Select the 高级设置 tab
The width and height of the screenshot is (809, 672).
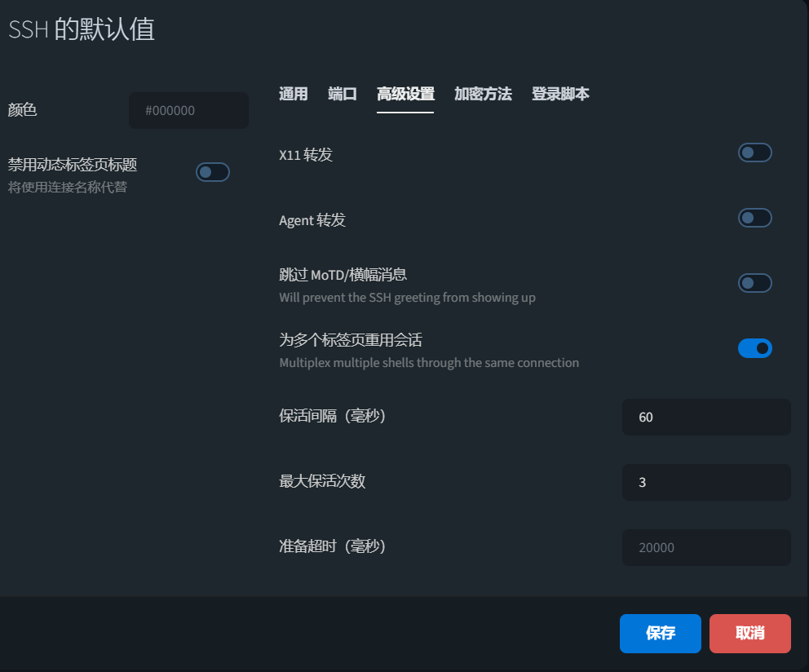(x=405, y=94)
